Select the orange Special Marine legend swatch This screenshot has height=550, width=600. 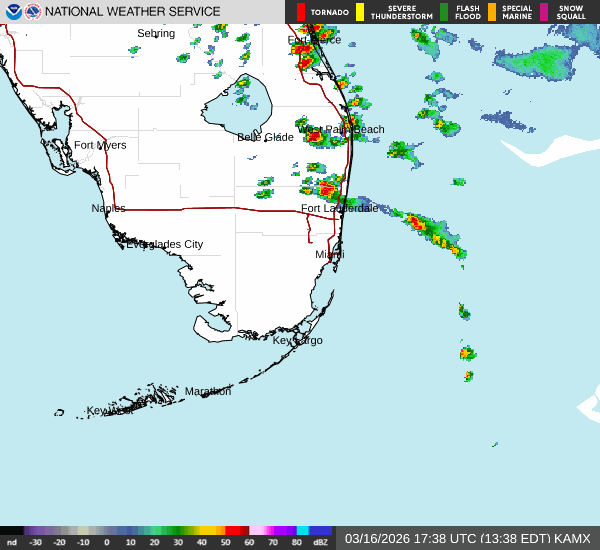tap(491, 12)
